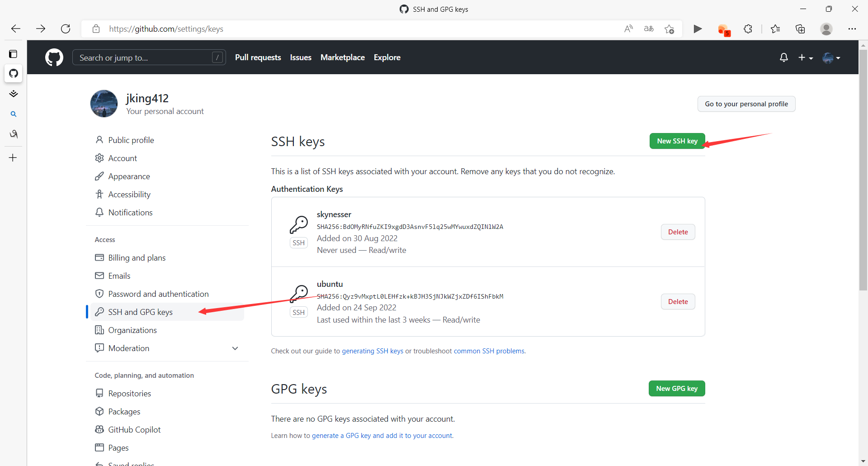868x466 pixels.
Task: Open common SSH problems link
Action: pos(489,351)
